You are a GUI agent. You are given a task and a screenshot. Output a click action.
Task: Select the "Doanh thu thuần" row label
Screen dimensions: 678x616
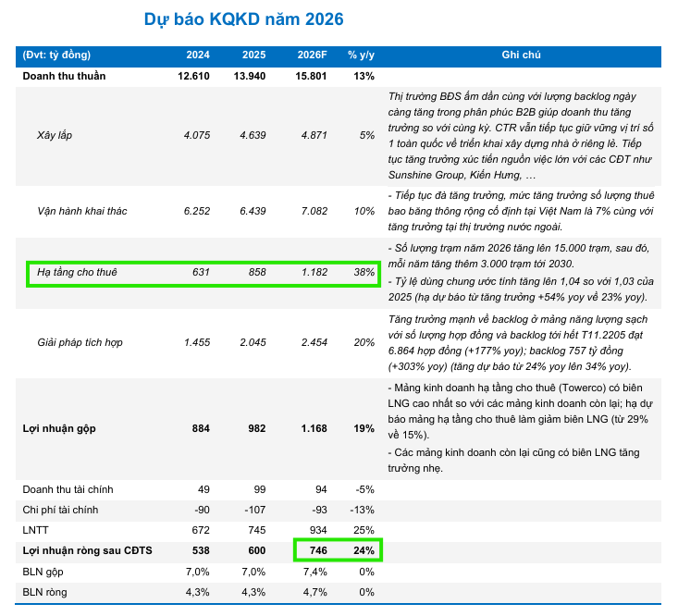[64, 76]
